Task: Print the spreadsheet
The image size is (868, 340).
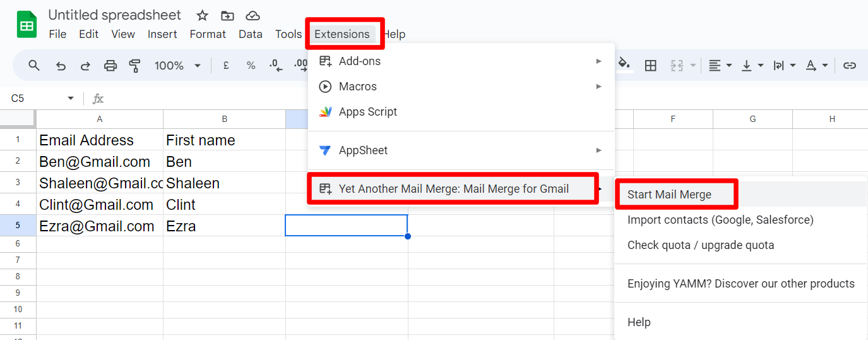Action: (110, 65)
